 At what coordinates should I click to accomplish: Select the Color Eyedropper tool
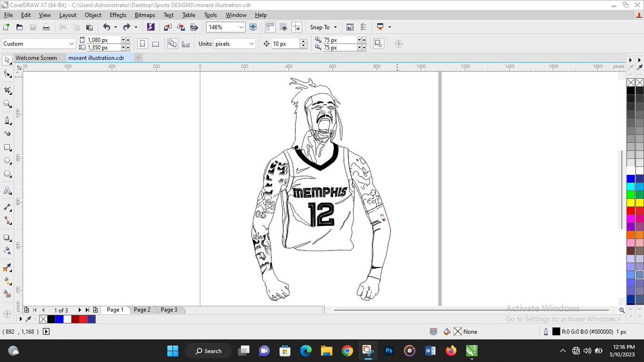click(x=8, y=268)
